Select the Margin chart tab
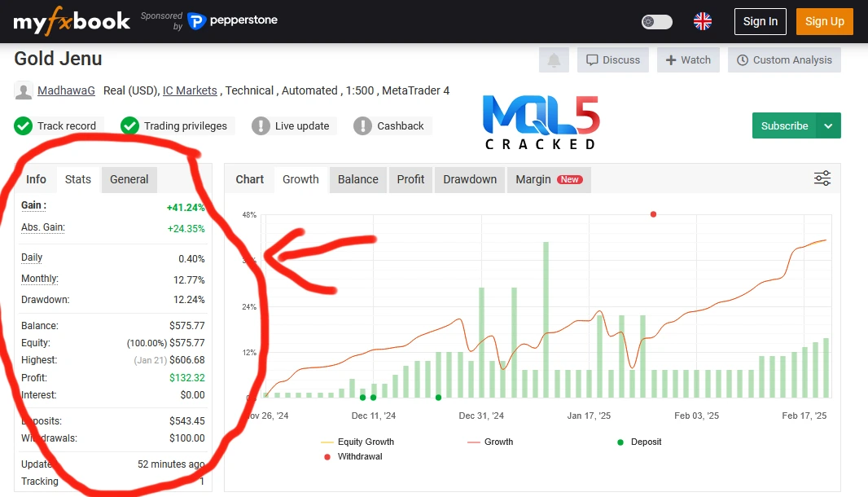 [549, 179]
